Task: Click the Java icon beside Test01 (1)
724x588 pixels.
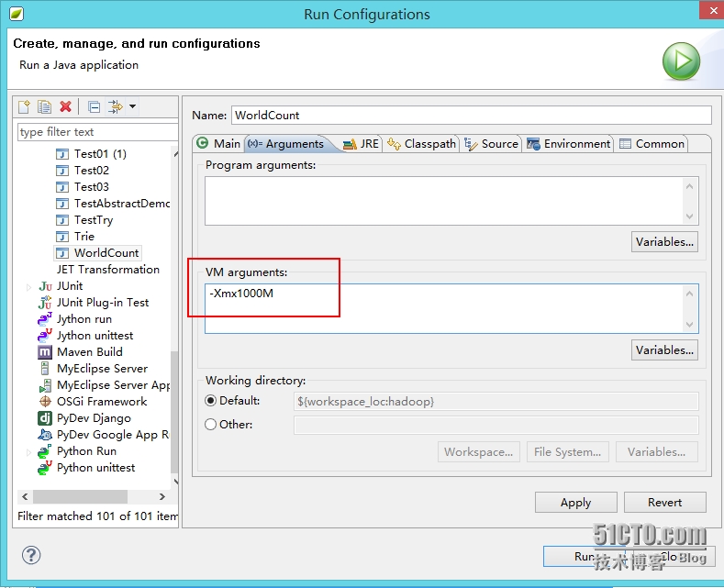Action: click(x=61, y=154)
